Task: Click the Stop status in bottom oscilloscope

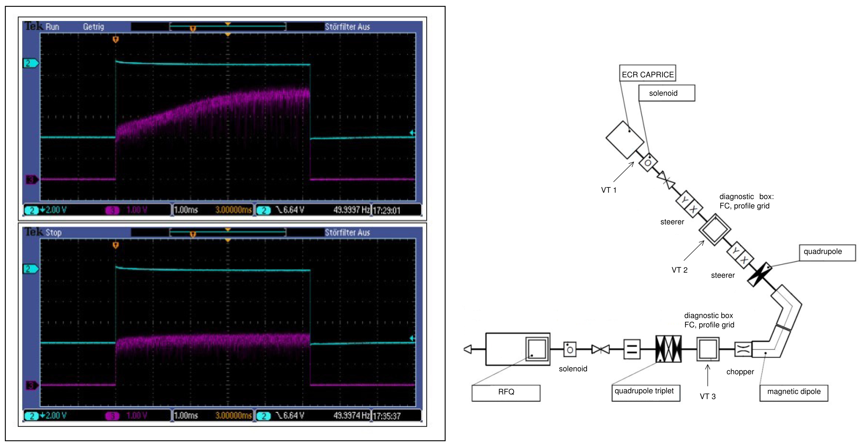Action: [53, 233]
